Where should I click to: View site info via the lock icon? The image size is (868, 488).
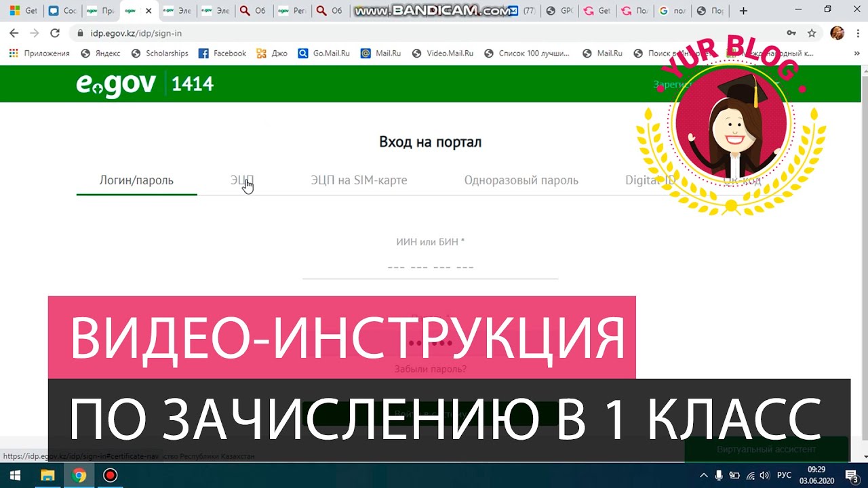81,33
